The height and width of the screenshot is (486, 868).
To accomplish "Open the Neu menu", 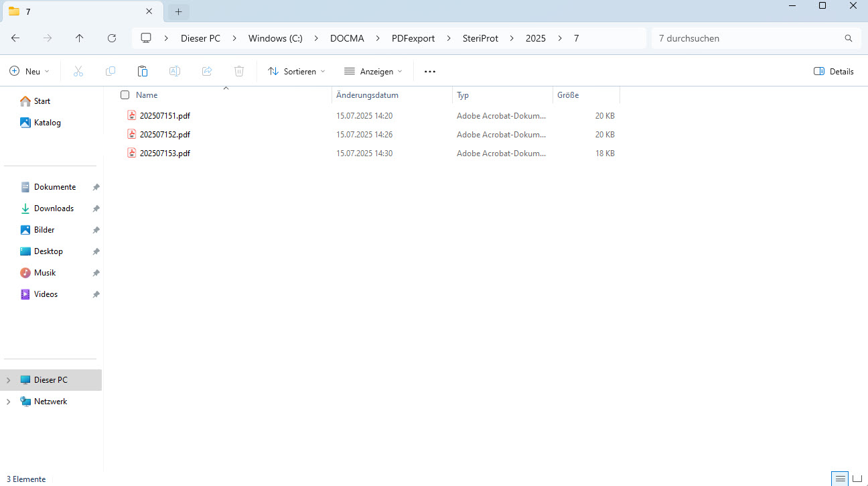I will [x=29, y=71].
